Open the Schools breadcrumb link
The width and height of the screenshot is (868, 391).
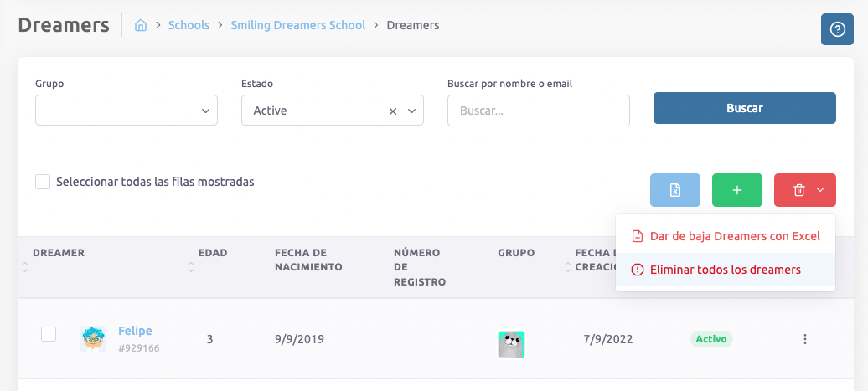(189, 25)
